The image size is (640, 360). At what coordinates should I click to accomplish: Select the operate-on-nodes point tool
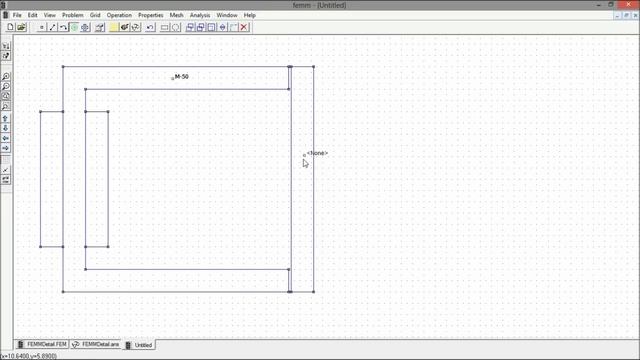pyautogui.click(x=42, y=27)
